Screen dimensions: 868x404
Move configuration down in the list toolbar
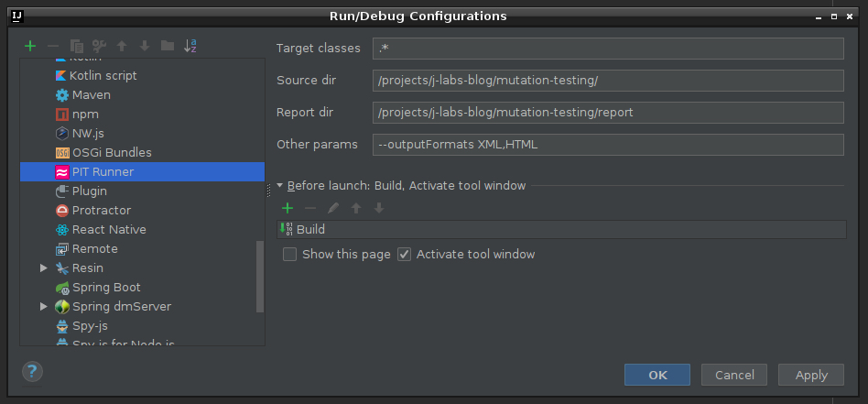pyautogui.click(x=145, y=46)
